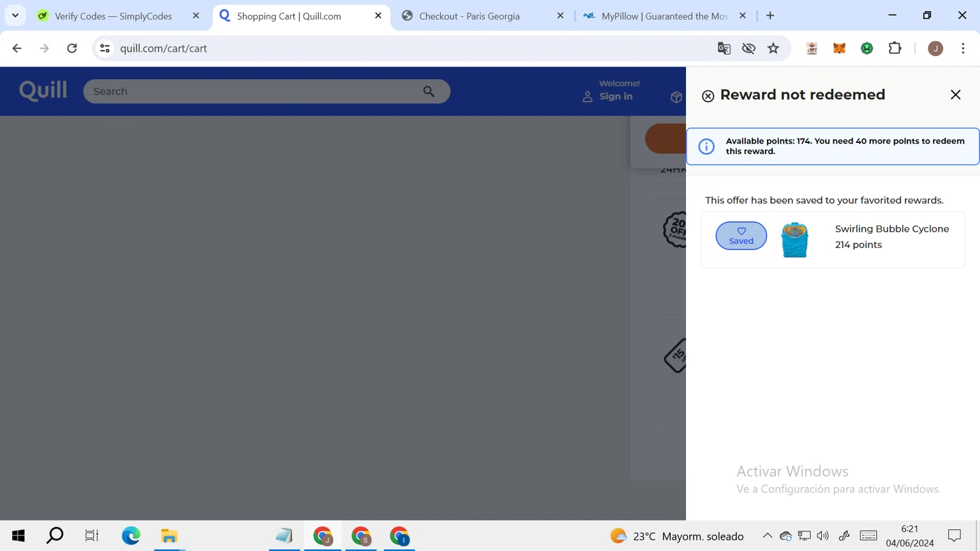This screenshot has height=551, width=980.
Task: Switch to the third Chrome taskbar window
Action: (399, 536)
